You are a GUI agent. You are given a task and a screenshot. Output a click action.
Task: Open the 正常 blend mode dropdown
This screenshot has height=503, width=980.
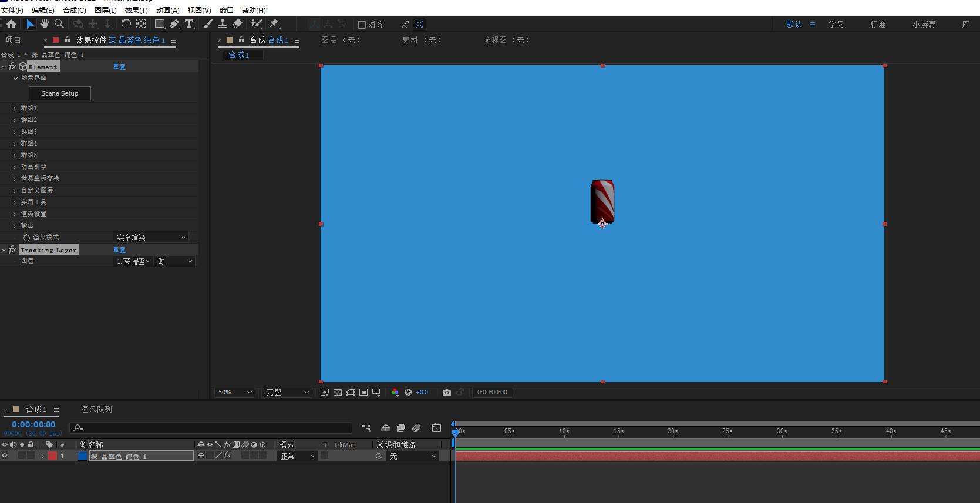tap(297, 455)
